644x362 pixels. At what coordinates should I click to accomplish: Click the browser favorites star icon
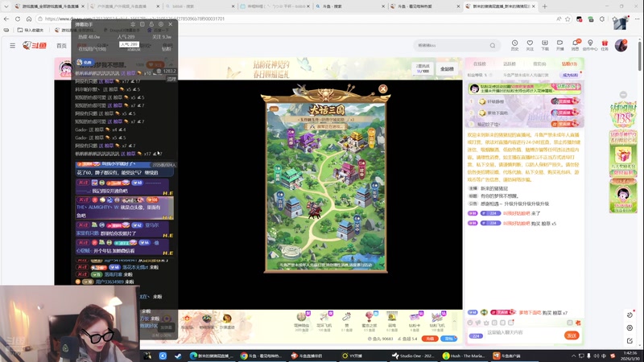pos(568,19)
